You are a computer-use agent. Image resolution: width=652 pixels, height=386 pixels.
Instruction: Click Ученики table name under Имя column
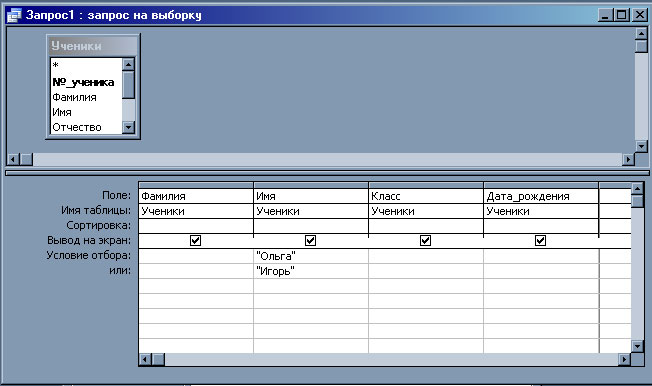311,211
